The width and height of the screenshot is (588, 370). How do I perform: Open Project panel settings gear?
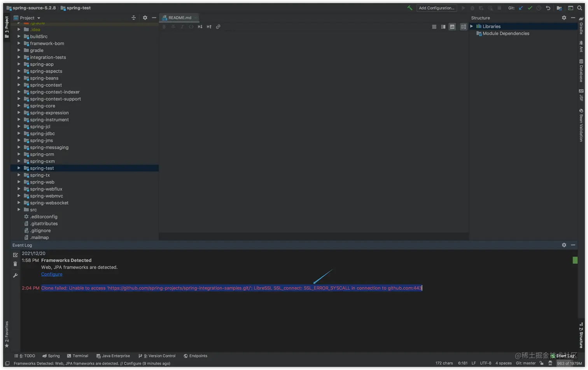[x=145, y=18]
